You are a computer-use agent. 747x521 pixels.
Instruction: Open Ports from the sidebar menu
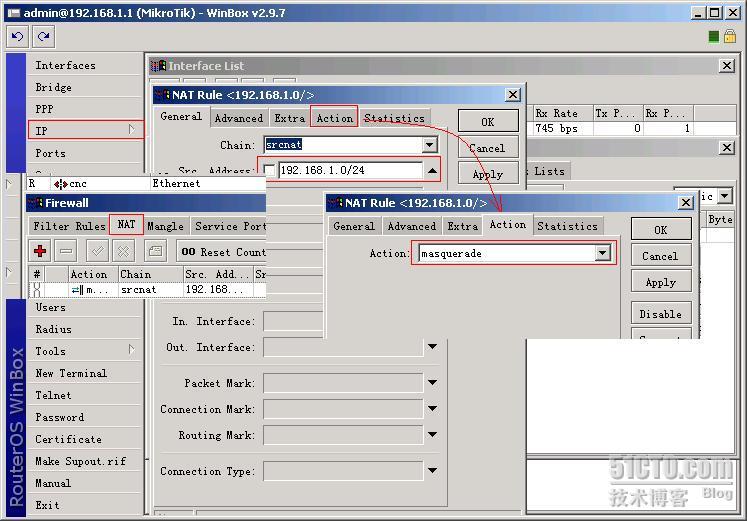(x=86, y=153)
